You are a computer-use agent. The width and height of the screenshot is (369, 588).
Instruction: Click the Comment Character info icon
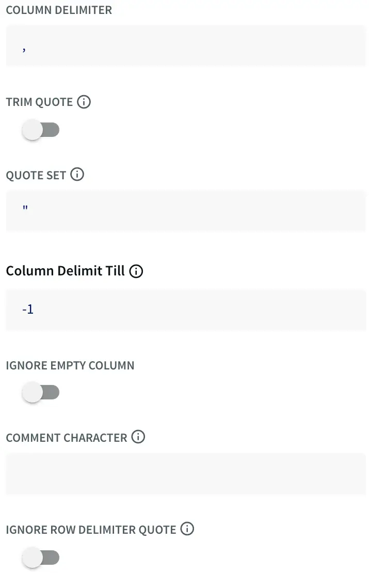[138, 437]
